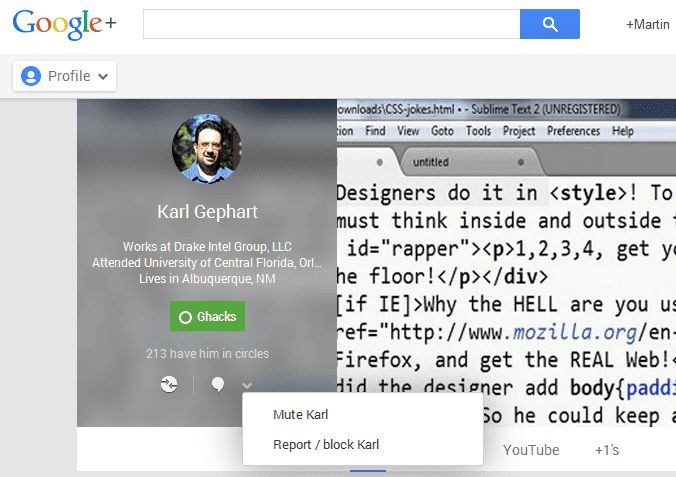Click the Works at Drake Intel Group text

tap(207, 246)
